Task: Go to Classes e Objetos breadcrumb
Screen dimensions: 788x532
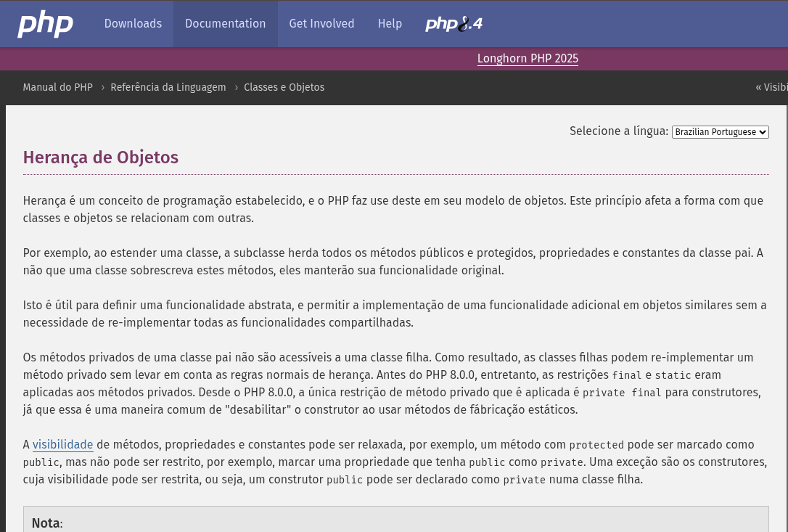Action: click(284, 87)
